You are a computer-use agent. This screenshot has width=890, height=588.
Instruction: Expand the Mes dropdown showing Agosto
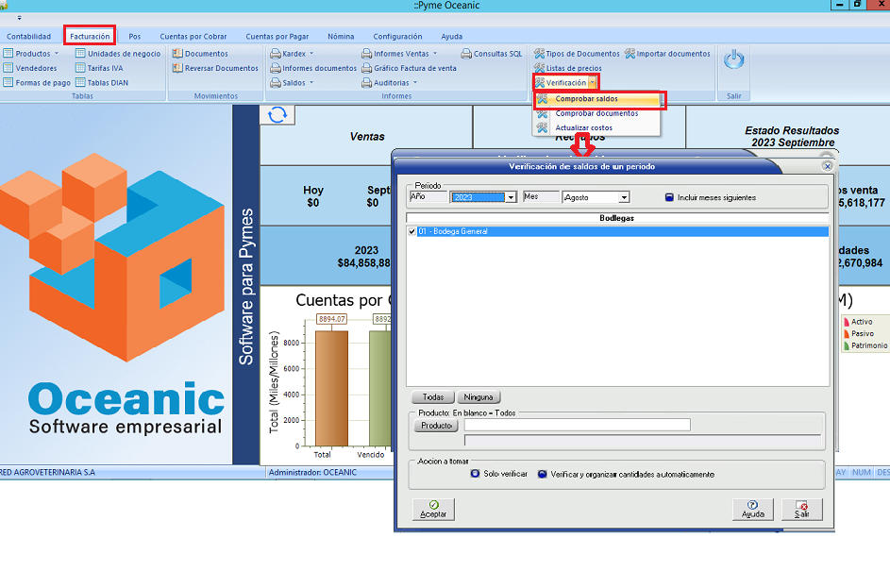click(x=624, y=197)
